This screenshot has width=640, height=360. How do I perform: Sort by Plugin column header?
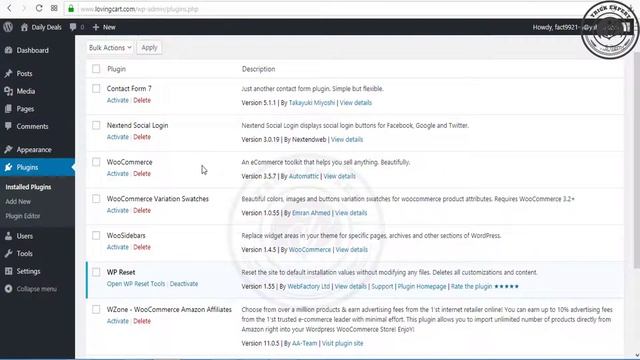[116, 69]
